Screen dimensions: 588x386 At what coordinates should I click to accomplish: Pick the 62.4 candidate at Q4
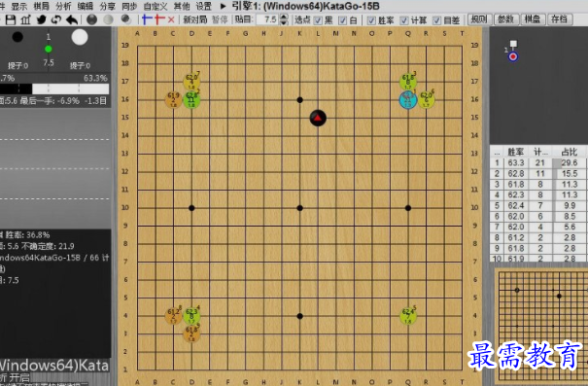(408, 316)
